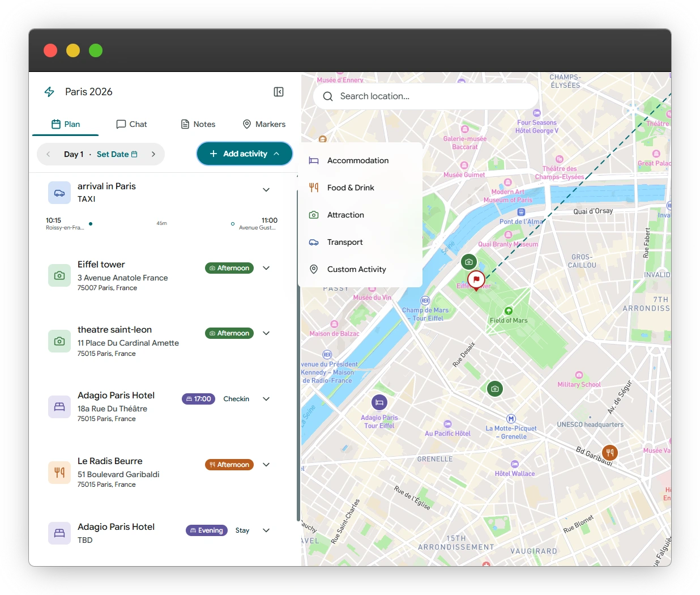Go to the next day with the right arrow
Image resolution: width=700 pixels, height=595 pixels.
[x=153, y=154]
